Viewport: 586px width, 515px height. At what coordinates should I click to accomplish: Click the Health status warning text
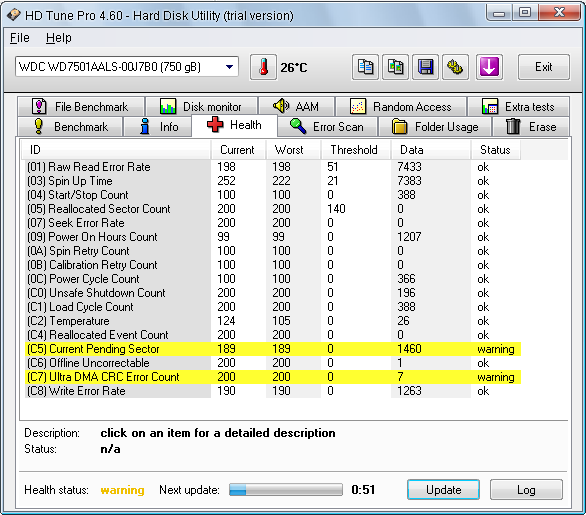point(123,490)
